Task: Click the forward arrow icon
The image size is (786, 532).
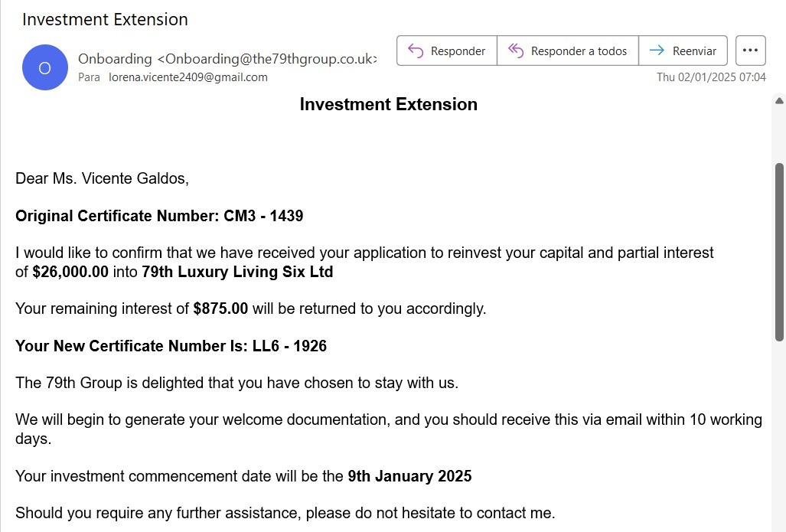Action: point(657,51)
